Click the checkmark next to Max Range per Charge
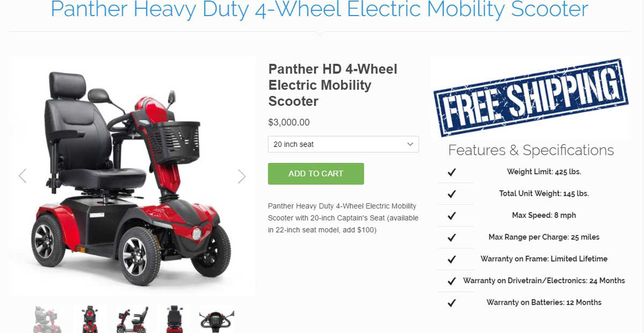 (452, 238)
